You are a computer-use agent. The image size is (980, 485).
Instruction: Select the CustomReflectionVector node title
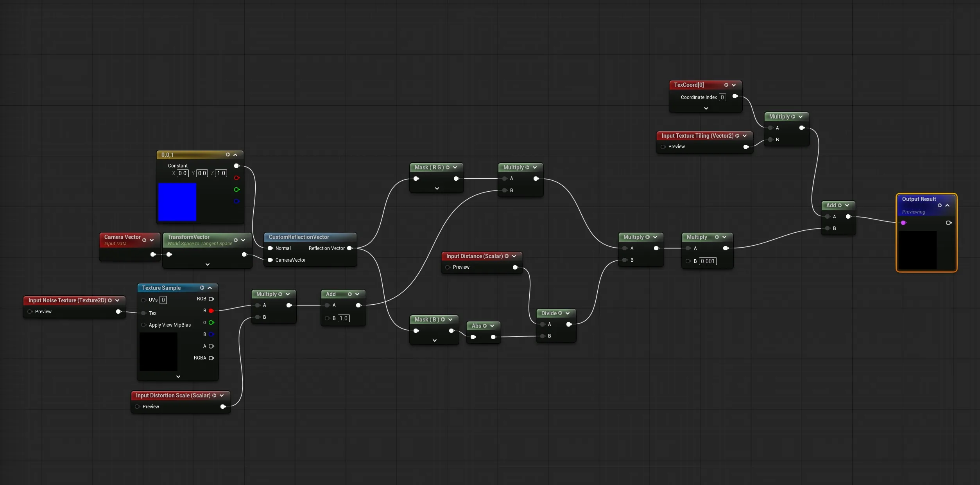[x=299, y=237]
